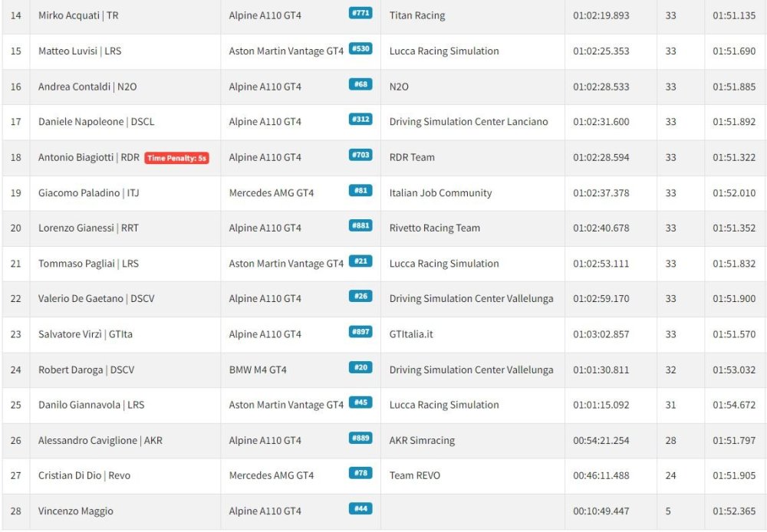This screenshot has height=532, width=767.
Task: Select Alessandro Caviglione | AKR driver name
Action: (x=100, y=441)
